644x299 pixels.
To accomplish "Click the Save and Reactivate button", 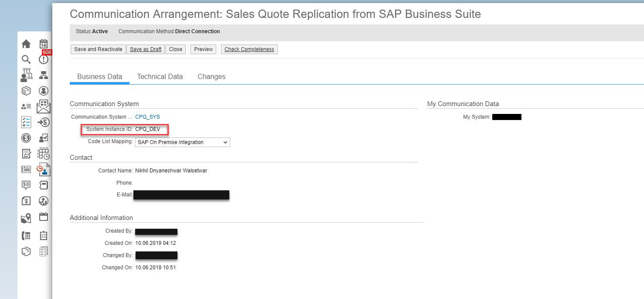I will coord(98,49).
